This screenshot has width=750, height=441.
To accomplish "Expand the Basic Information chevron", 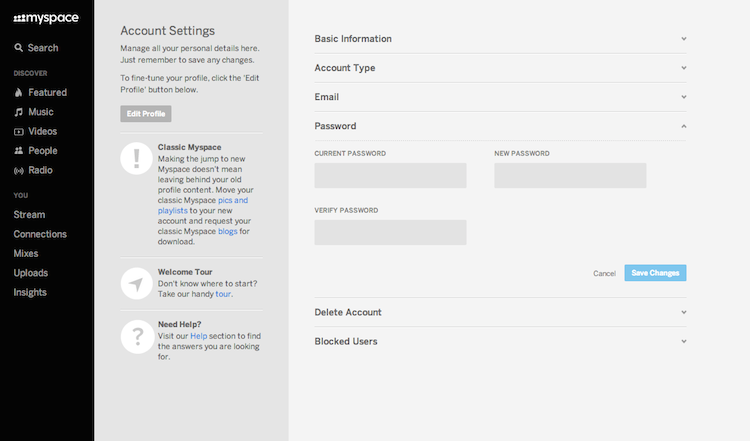I will coord(684,39).
